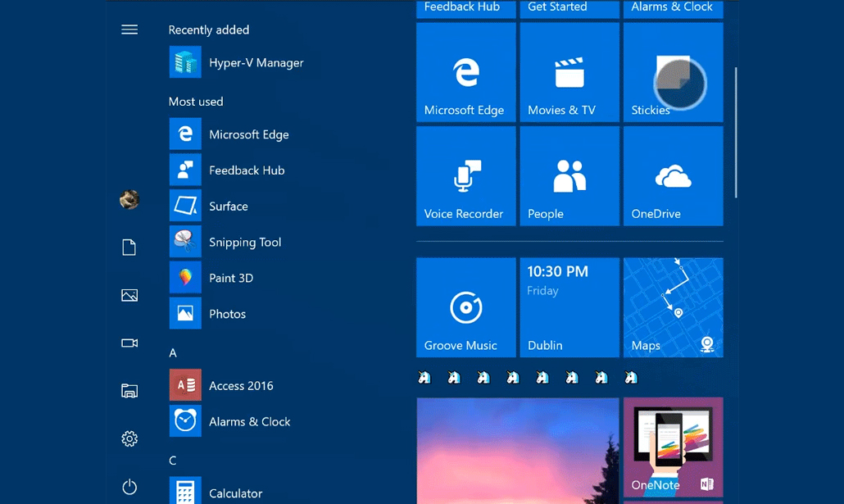The width and height of the screenshot is (844, 504).
Task: Jump to letter A section header
Action: click(173, 353)
